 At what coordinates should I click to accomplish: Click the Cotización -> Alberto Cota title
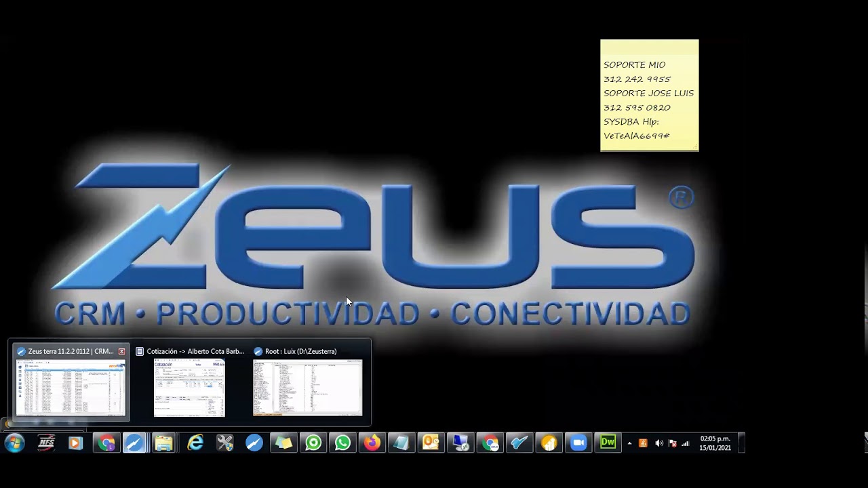click(x=195, y=351)
